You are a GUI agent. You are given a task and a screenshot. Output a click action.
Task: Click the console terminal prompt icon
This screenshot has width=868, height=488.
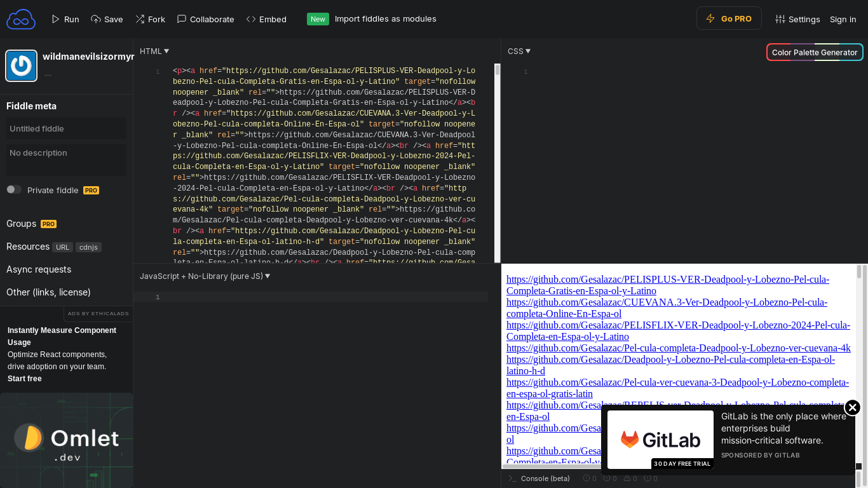[512, 478]
